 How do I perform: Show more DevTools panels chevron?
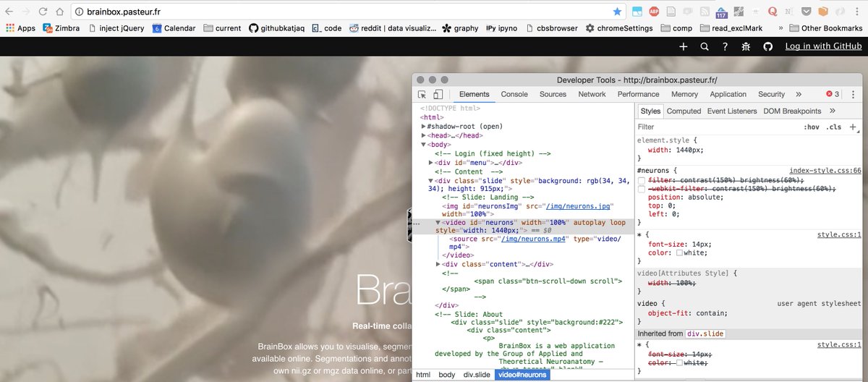pyautogui.click(x=799, y=94)
